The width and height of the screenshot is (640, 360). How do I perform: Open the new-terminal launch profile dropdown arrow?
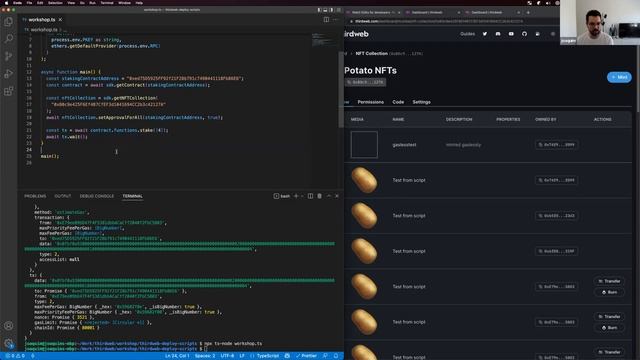(x=302, y=196)
